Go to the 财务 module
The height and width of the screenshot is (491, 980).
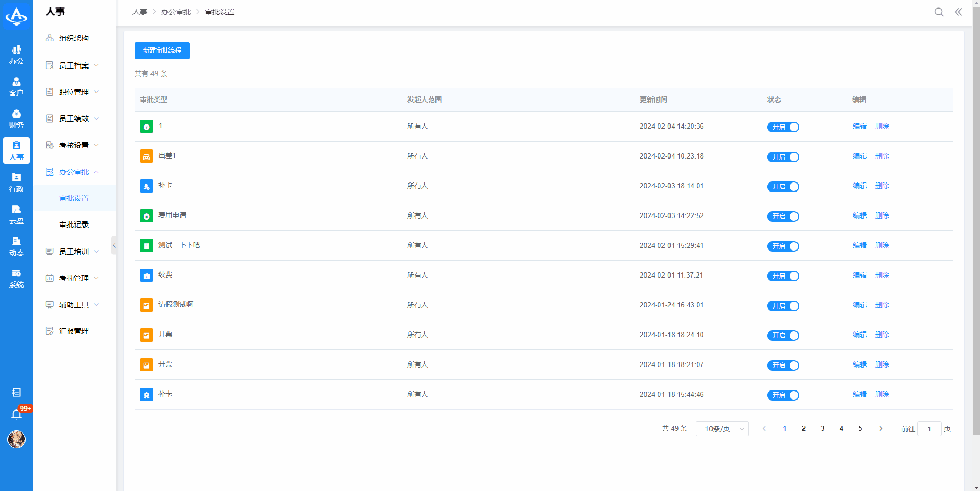pos(16,119)
